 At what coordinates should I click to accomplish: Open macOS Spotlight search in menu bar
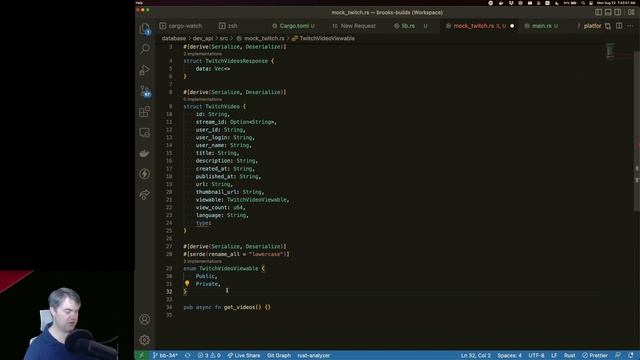(583, 3)
